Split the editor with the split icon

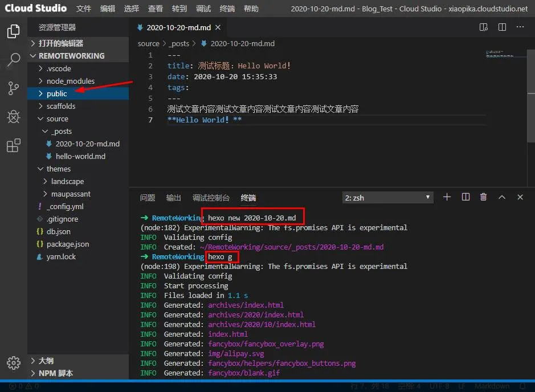502,27
